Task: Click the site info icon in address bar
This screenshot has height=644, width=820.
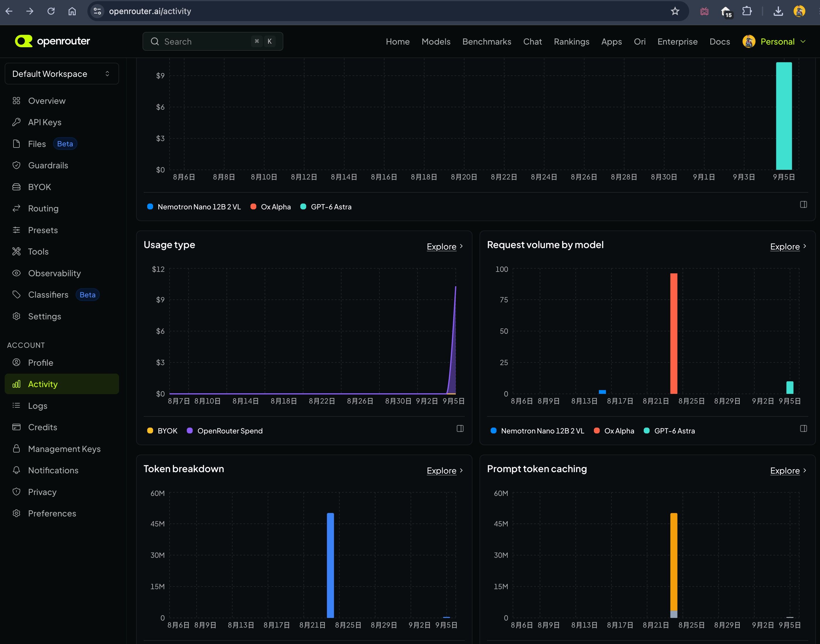Action: (x=97, y=11)
